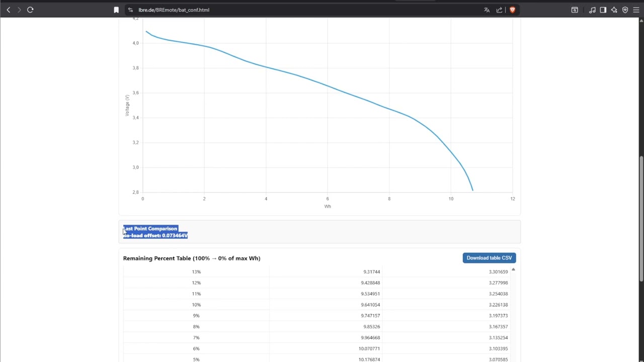Click the 10% table cell
The width and height of the screenshot is (644, 362).
click(196, 305)
